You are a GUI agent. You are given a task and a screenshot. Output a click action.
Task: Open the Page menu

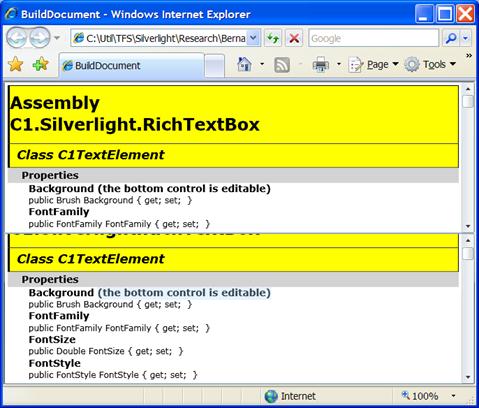coord(373,64)
